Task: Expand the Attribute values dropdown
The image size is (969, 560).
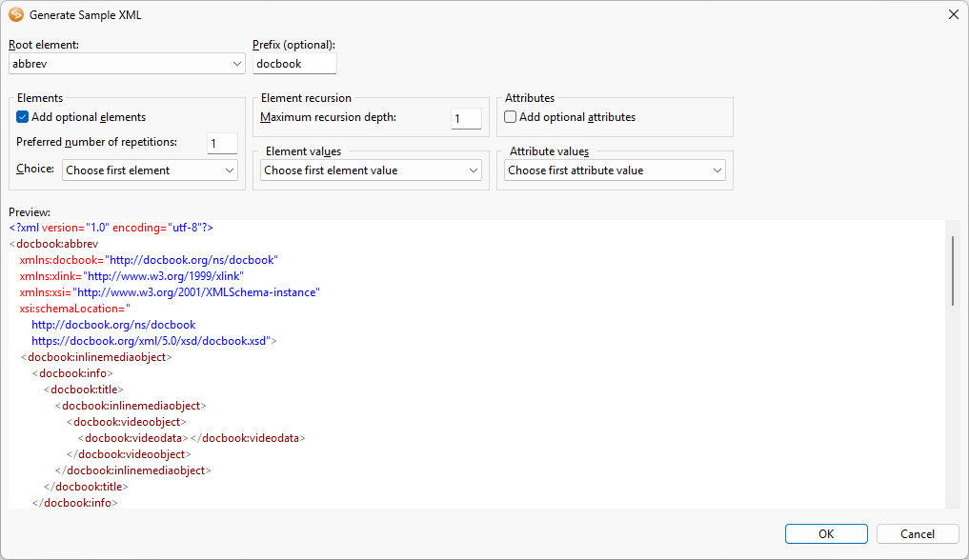Action: pos(615,170)
